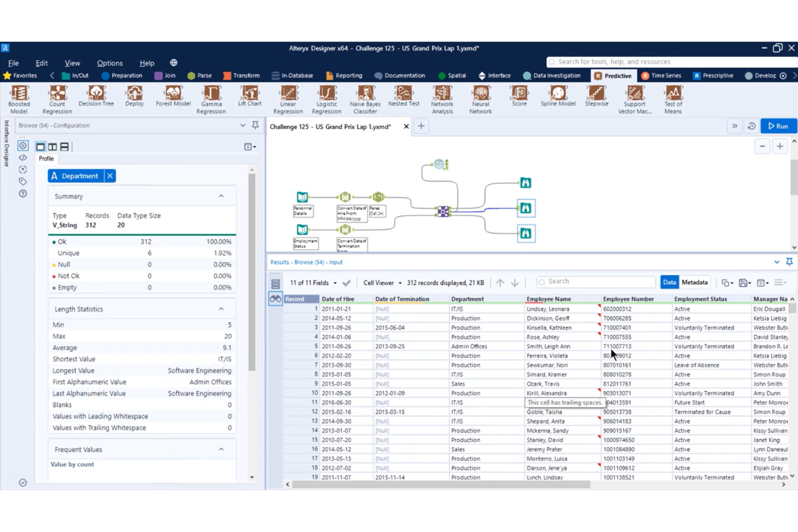Collapse the Frequent Values section
This screenshot has height=532, width=798.
click(x=221, y=449)
